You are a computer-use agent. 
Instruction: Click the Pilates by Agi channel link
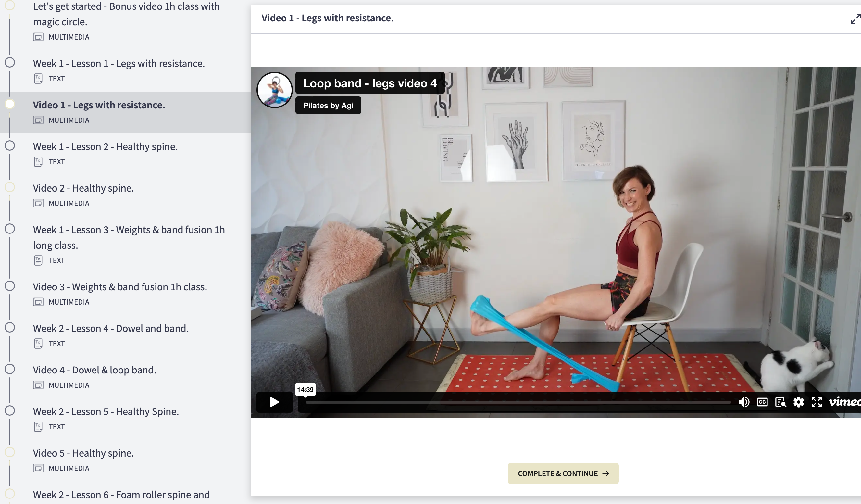[328, 106]
